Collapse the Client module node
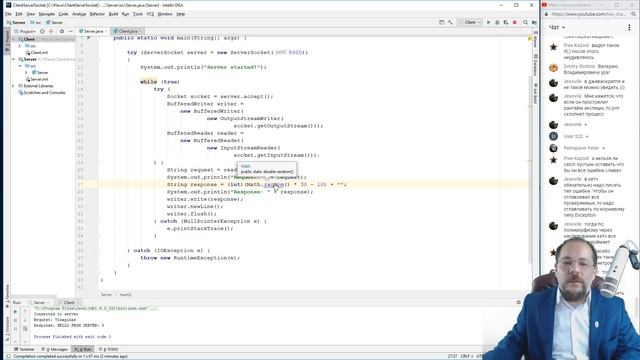 click(13, 39)
